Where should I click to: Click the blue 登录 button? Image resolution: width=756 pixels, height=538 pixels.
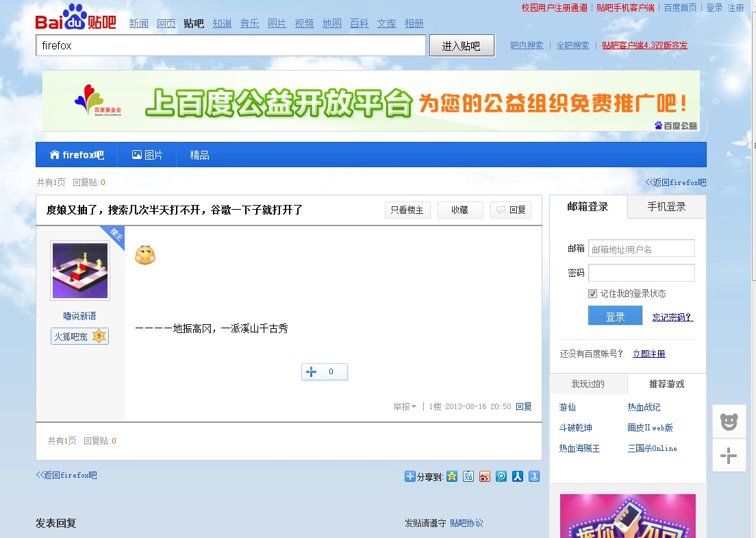[x=615, y=316]
